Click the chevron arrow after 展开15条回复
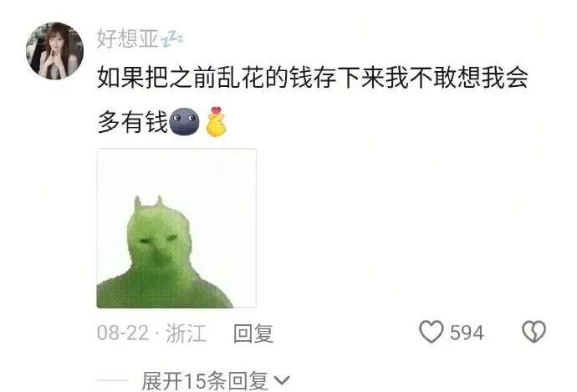The width and height of the screenshot is (577, 392). tap(283, 380)
